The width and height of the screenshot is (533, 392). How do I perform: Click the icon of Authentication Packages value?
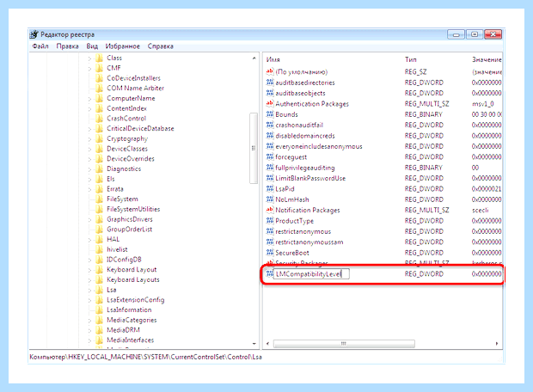pos(270,104)
